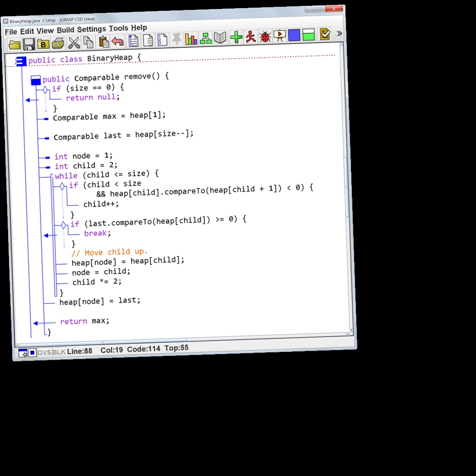Run Checkstyle with the yellow checklist icon
476x476 pixels.
pyautogui.click(x=325, y=33)
